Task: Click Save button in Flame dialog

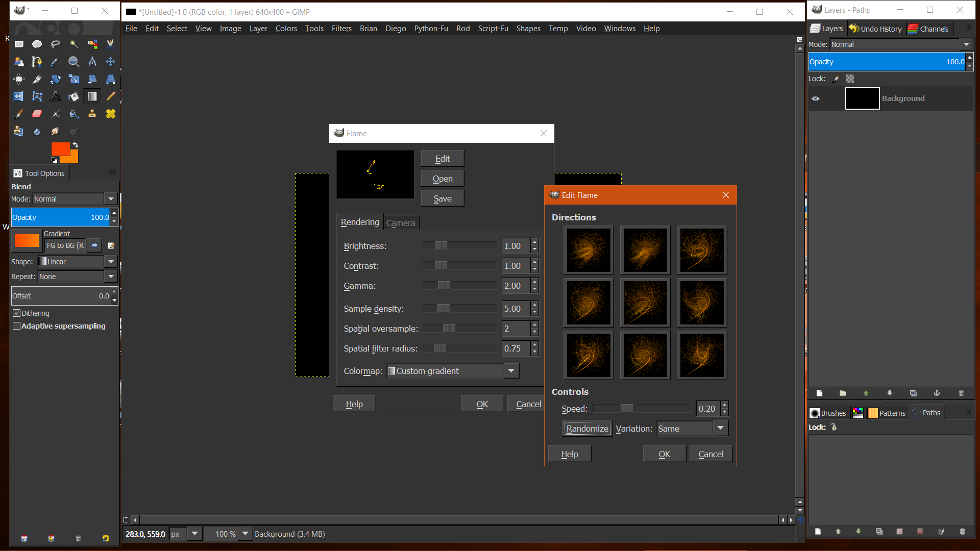Action: pos(443,198)
